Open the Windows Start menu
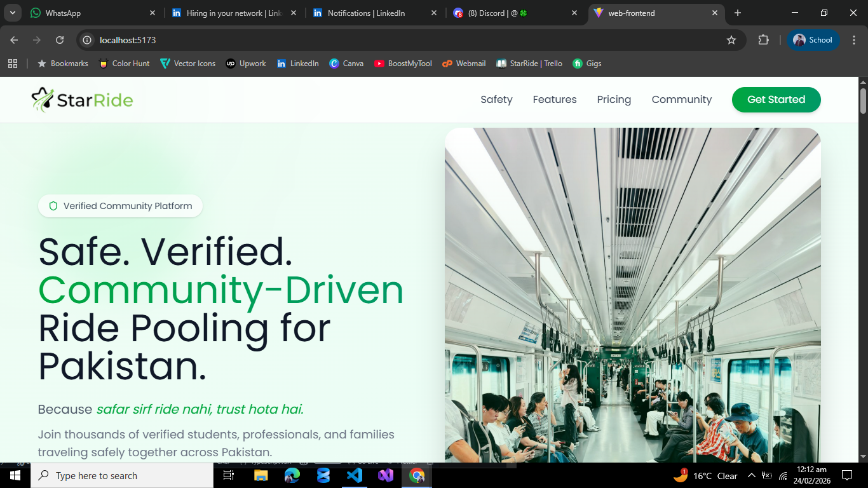The image size is (868, 488). [15, 475]
